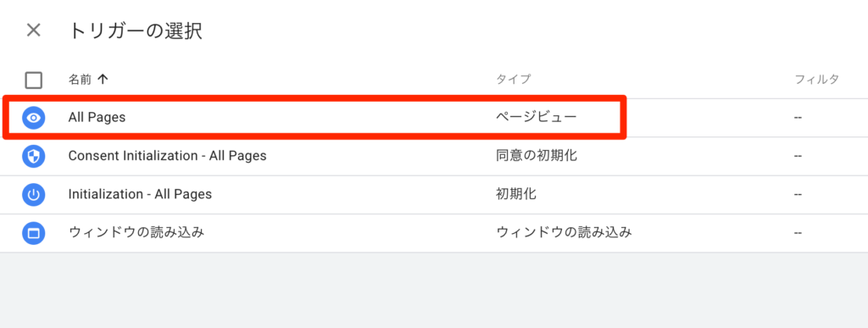
Task: Click the トリガーの選択 panel title
Action: pyautogui.click(x=136, y=31)
